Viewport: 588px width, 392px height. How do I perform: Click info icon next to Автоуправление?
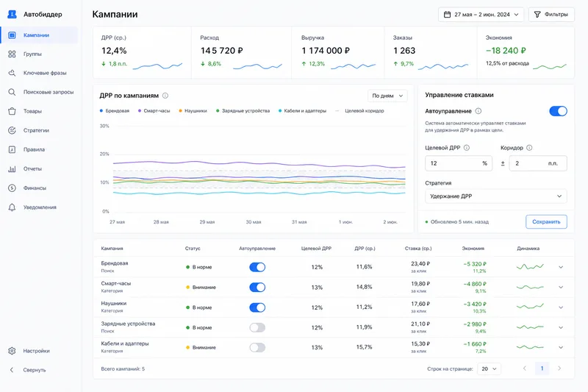click(x=478, y=111)
